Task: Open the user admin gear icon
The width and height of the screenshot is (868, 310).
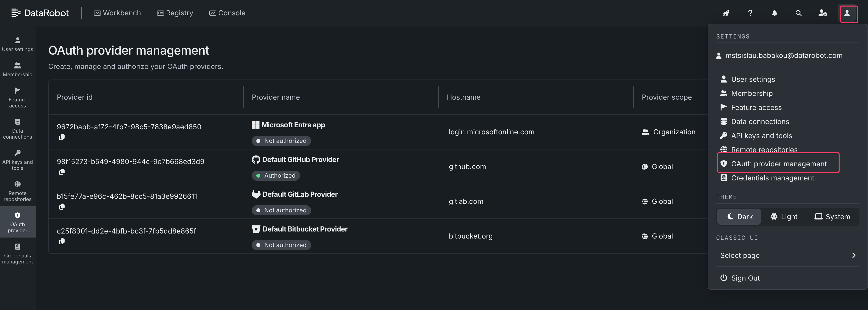Action: [x=823, y=13]
